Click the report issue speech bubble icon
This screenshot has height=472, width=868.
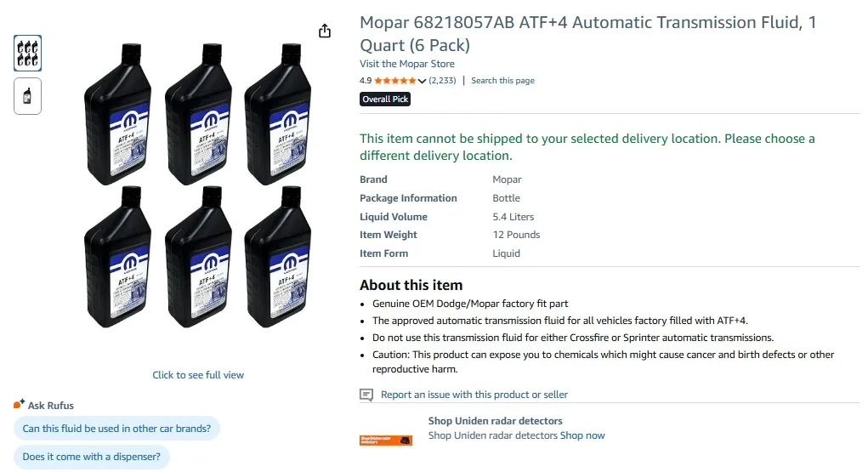click(366, 395)
